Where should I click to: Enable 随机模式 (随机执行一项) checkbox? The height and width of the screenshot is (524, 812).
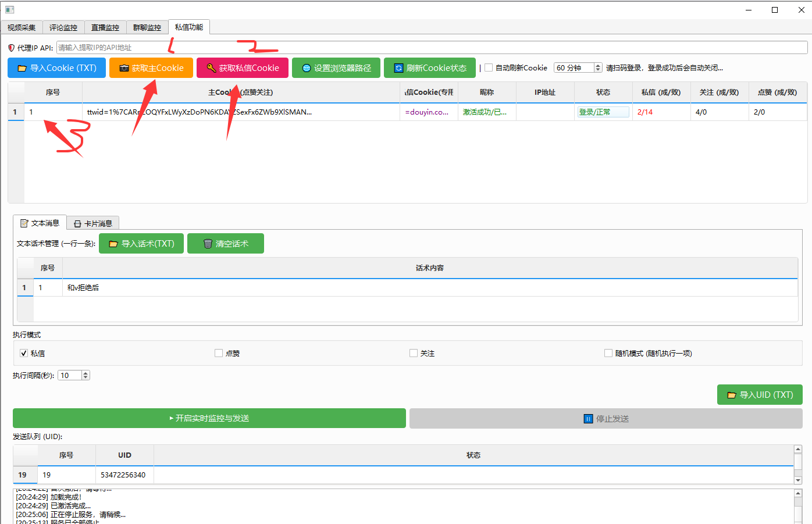[608, 353]
